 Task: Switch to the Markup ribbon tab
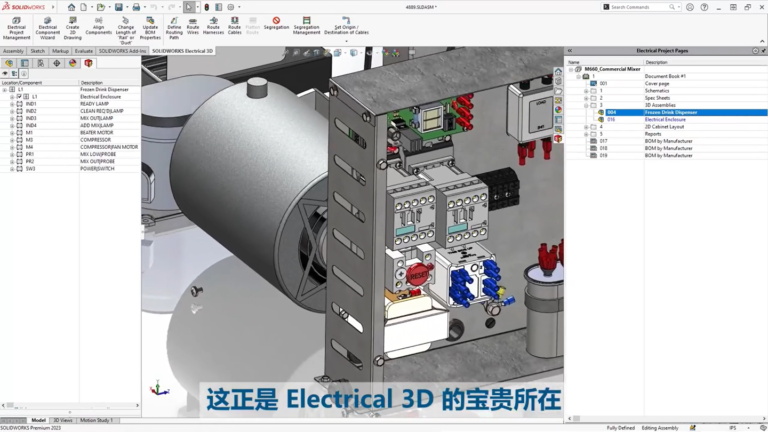tap(60, 51)
